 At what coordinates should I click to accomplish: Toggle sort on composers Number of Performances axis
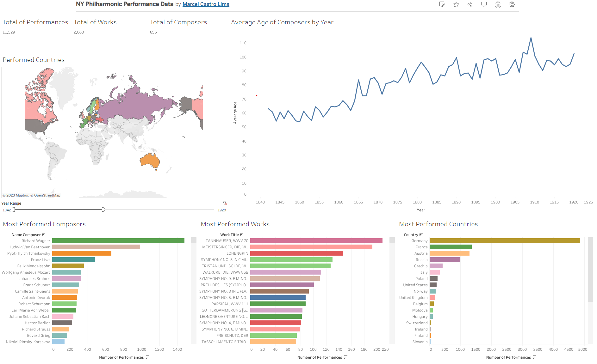pos(147,357)
